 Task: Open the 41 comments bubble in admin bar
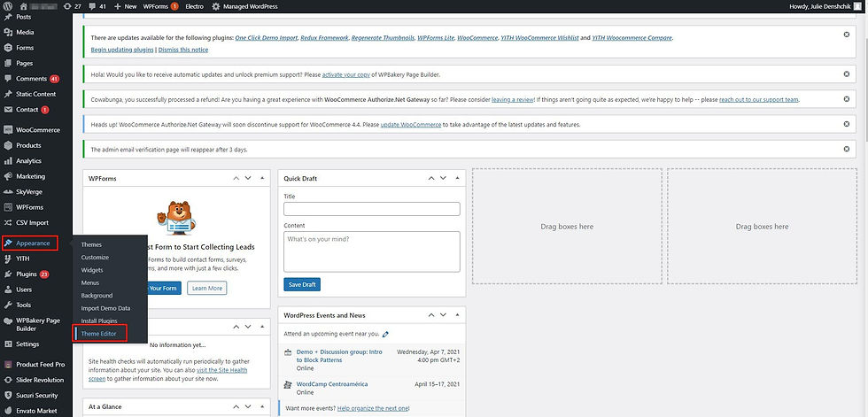pyautogui.click(x=97, y=6)
